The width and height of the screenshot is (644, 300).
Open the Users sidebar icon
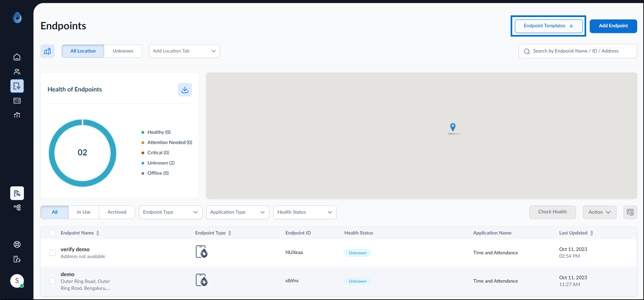pos(17,72)
